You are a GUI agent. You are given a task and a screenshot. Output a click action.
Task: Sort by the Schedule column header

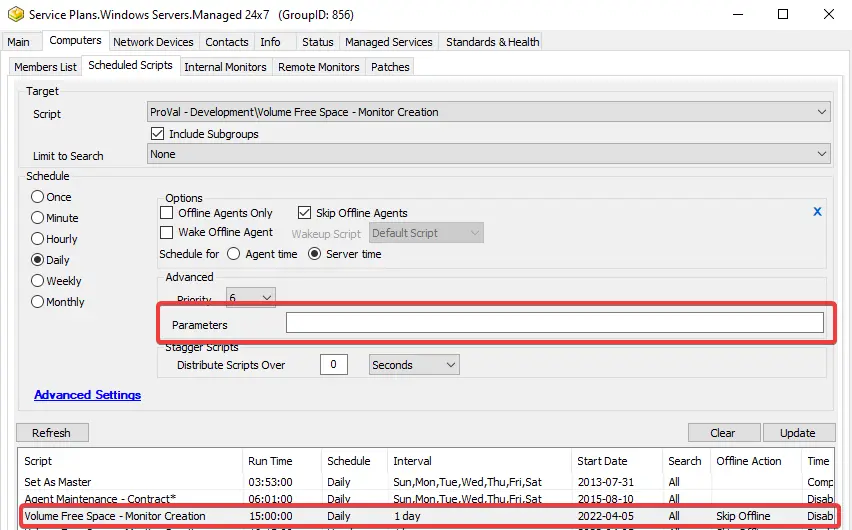point(354,461)
